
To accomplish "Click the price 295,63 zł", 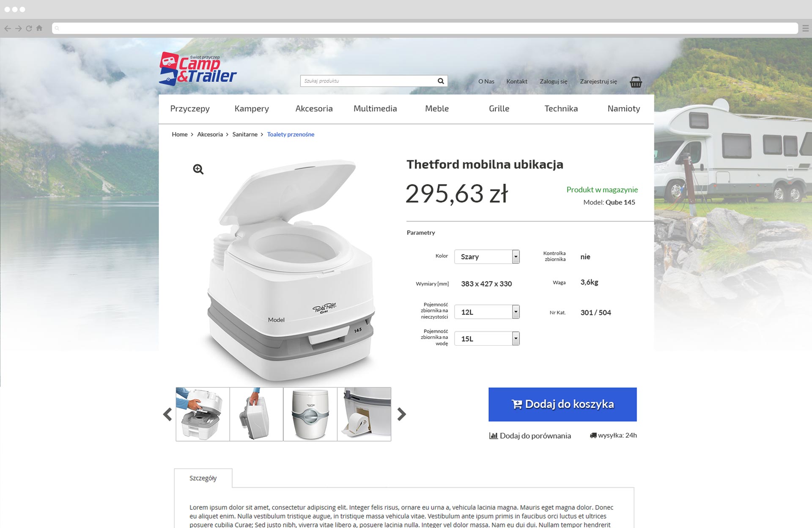I will point(457,194).
